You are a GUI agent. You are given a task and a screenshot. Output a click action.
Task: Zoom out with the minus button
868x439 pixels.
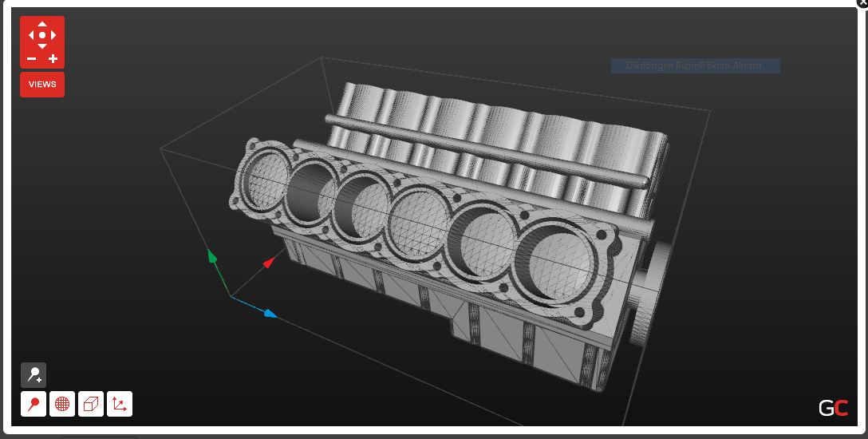(x=32, y=59)
